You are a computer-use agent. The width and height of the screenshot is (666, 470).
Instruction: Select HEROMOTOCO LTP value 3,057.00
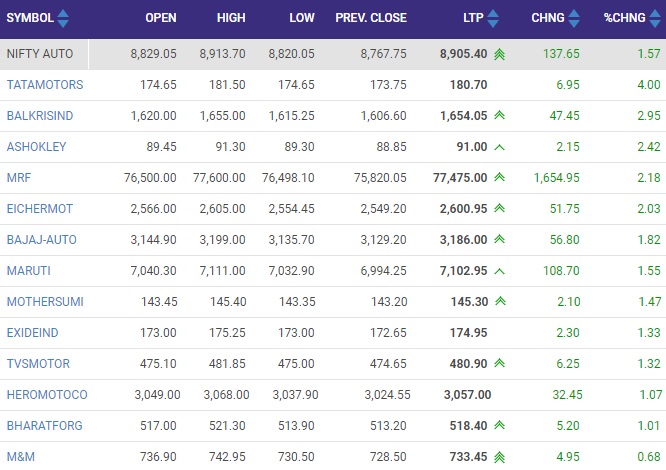(x=468, y=394)
